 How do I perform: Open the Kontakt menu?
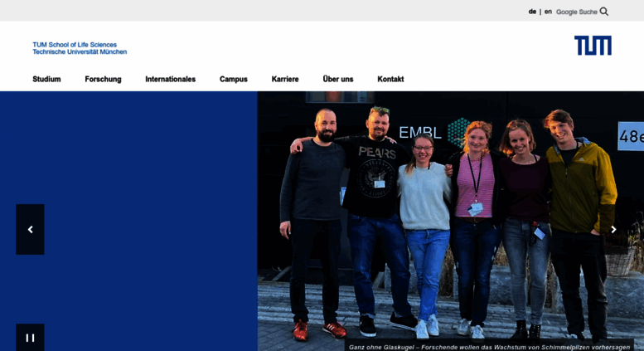coord(390,79)
